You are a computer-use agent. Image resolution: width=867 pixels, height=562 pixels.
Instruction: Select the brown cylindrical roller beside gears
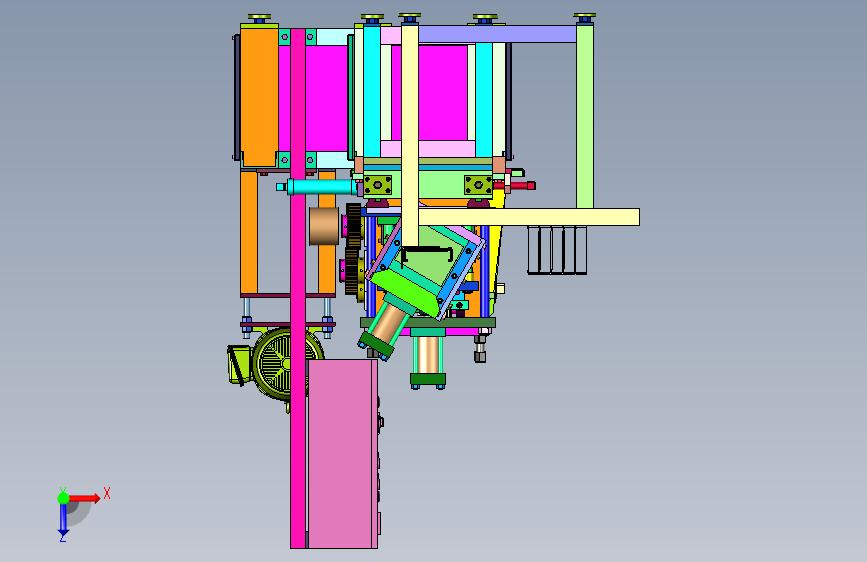click(324, 226)
